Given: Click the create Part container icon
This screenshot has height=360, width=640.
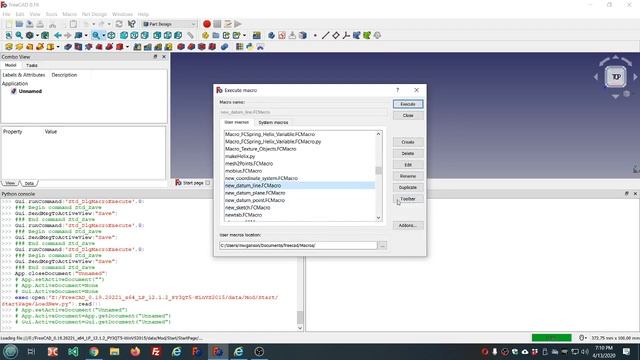Looking at the screenshot, I should point(205,36).
